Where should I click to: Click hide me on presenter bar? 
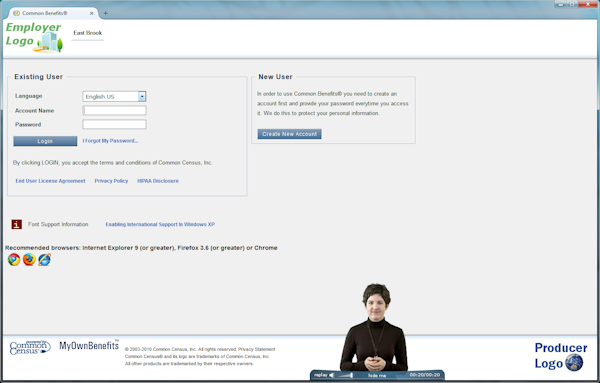(377, 375)
